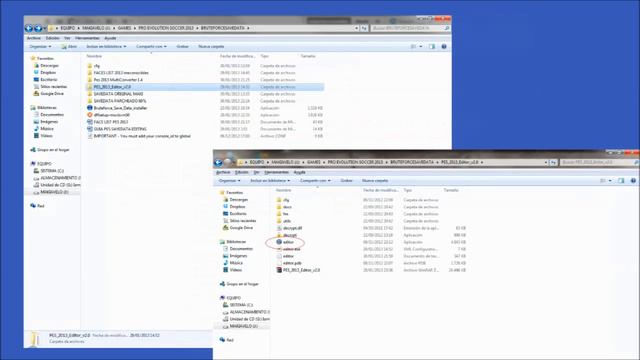Open view options dropdown arrow in front window
Image resolution: width=640 pixels, height=360 pixels.
click(610, 180)
